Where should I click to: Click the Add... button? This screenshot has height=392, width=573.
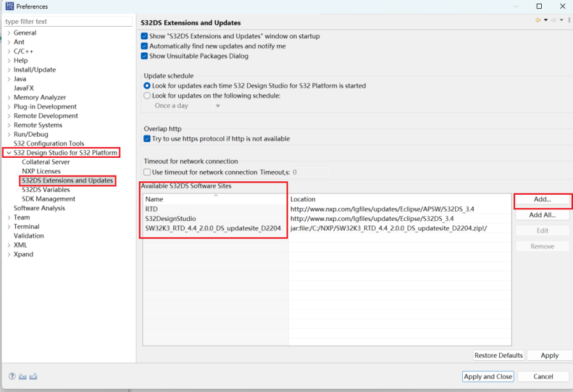coord(542,199)
